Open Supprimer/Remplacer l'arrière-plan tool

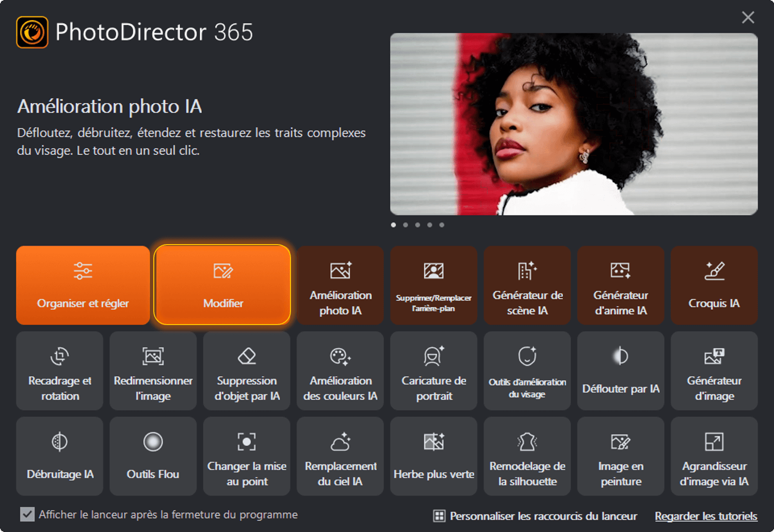pyautogui.click(x=433, y=285)
